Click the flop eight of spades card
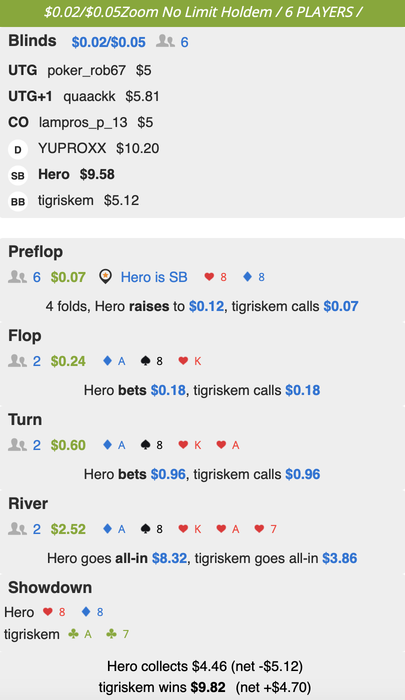The image size is (405, 700). coord(152,361)
